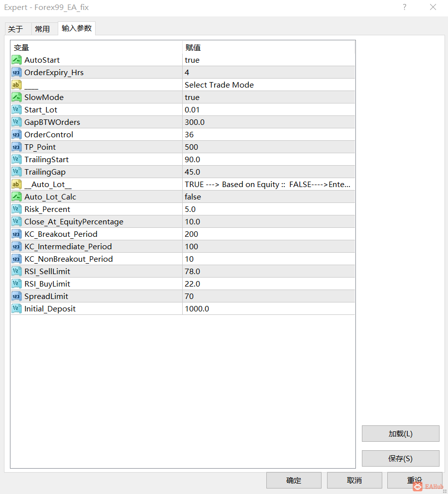Viewport: 448px width, 494px height.
Task: Click the integer icon beside KC_NonBreakout_Period
Action: [16, 259]
